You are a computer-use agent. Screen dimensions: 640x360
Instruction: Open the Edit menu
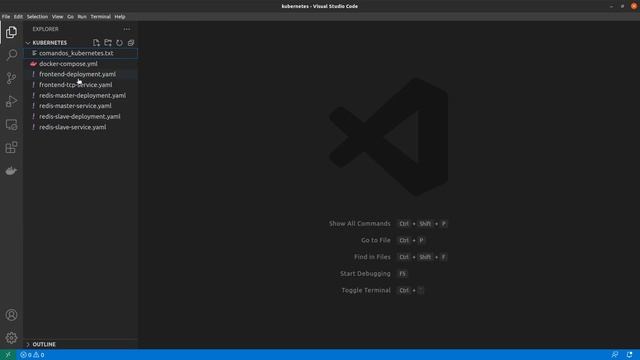[18, 17]
